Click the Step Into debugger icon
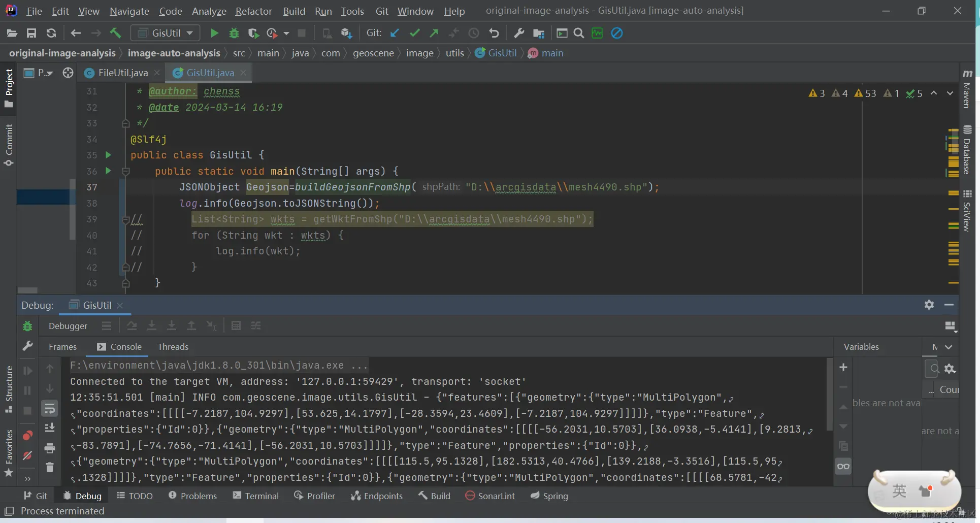The width and height of the screenshot is (980, 523). point(152,325)
